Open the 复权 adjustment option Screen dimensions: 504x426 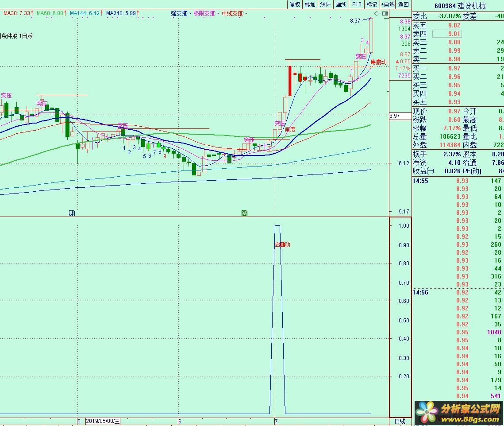point(295,4)
